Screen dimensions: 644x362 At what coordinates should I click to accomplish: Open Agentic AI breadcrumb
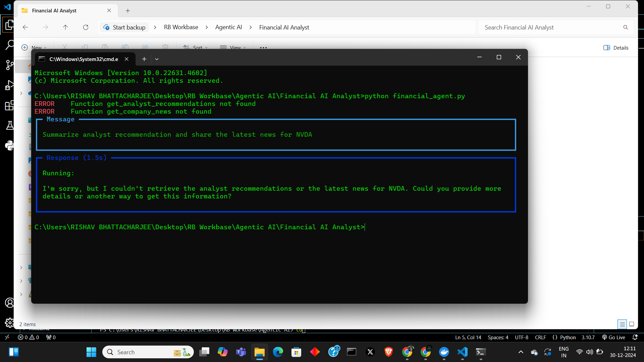pos(228,27)
